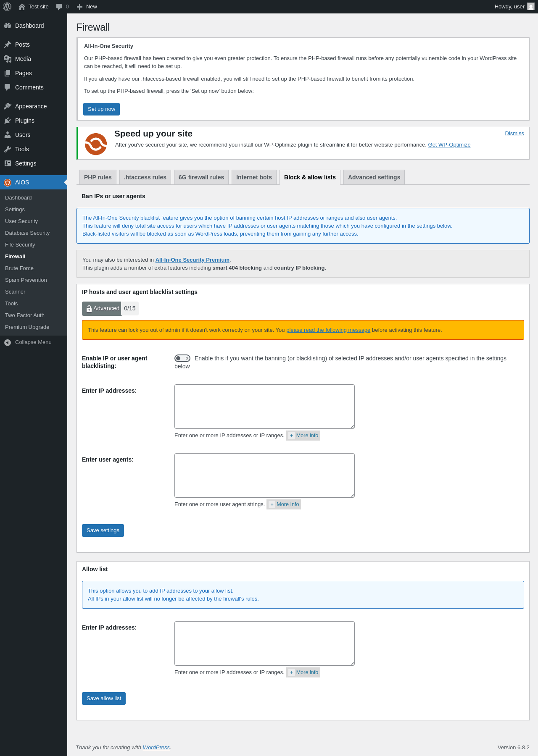Expand More info under blacklist IP addresses

303,436
